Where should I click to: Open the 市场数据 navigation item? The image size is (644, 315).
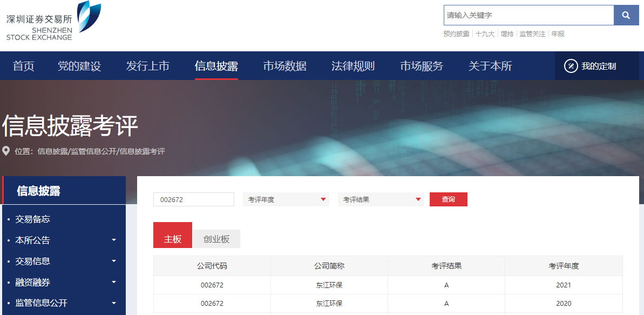click(284, 66)
